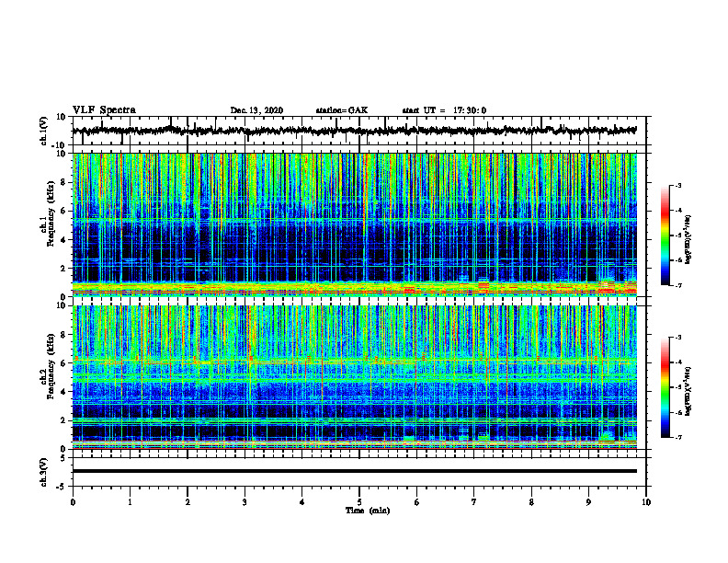Screen dimensions: 728x563
Task: Click the "ch.1(V)" waveform axis label
Action: [43, 131]
